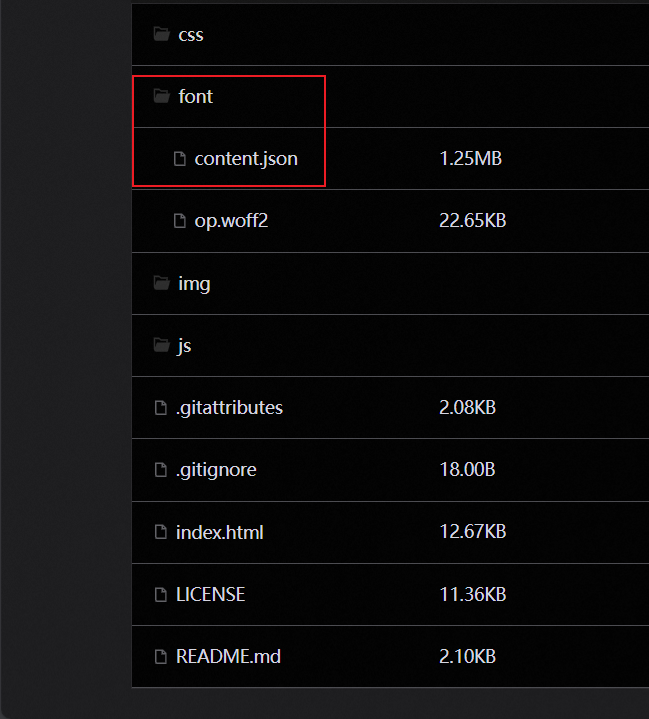Open .gitignore file name link
Image resolution: width=649 pixels, height=719 pixels.
(x=216, y=470)
